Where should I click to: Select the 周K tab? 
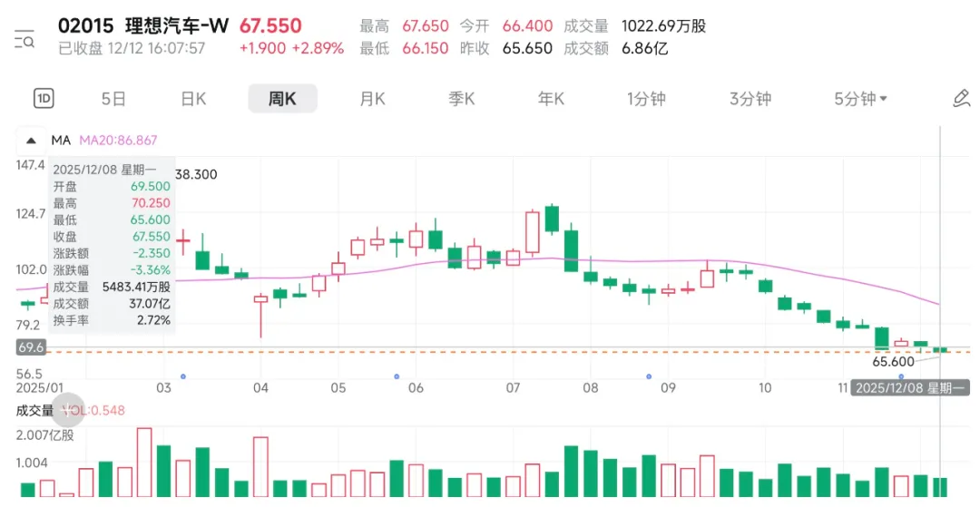click(x=282, y=99)
